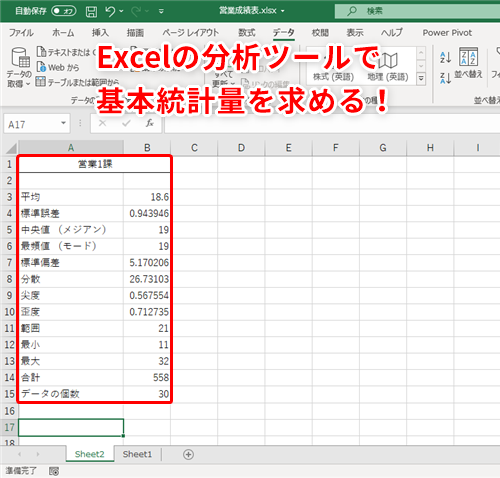The image size is (500, 478).
Task: Click the sort ascending A-Z icon
Action: 445,57
